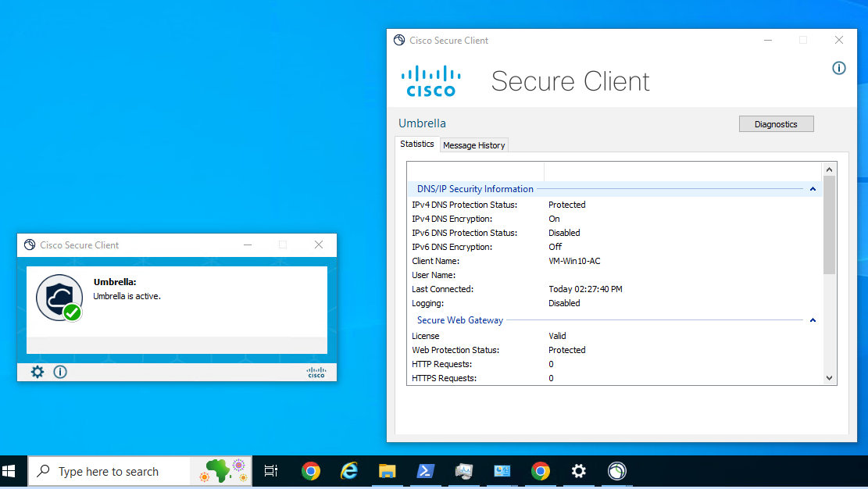This screenshot has height=489, width=868.
Task: Close the large Secure Client statistics window
Action: pyautogui.click(x=838, y=40)
